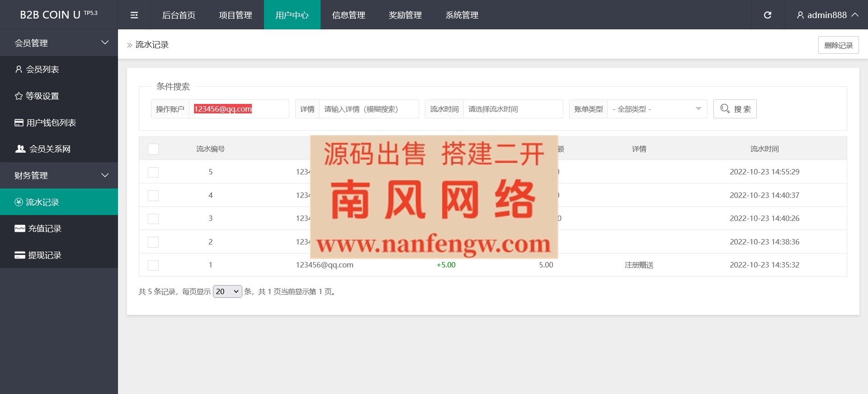Click the refresh icon in top bar
The image size is (868, 394).
[x=767, y=15]
